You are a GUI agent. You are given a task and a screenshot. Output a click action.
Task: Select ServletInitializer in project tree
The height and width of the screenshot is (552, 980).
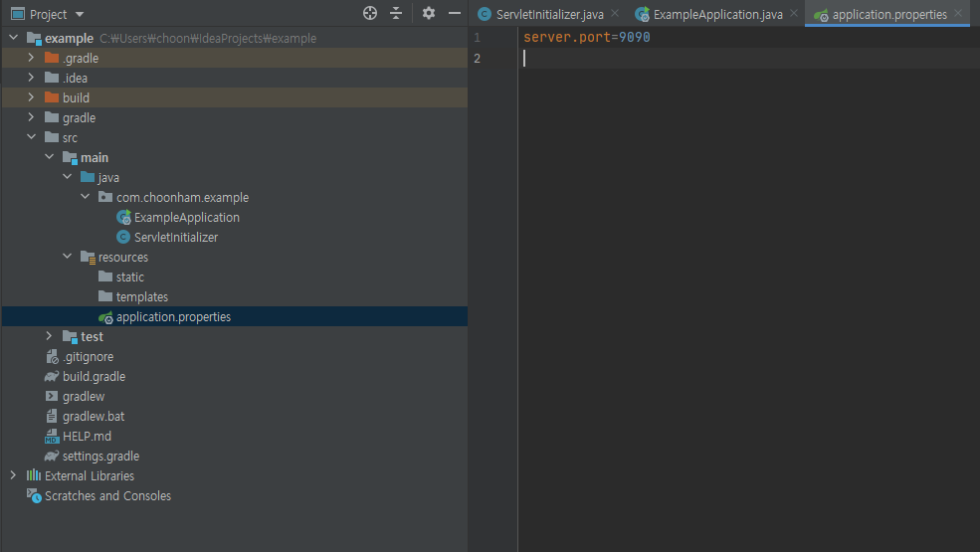[176, 237]
